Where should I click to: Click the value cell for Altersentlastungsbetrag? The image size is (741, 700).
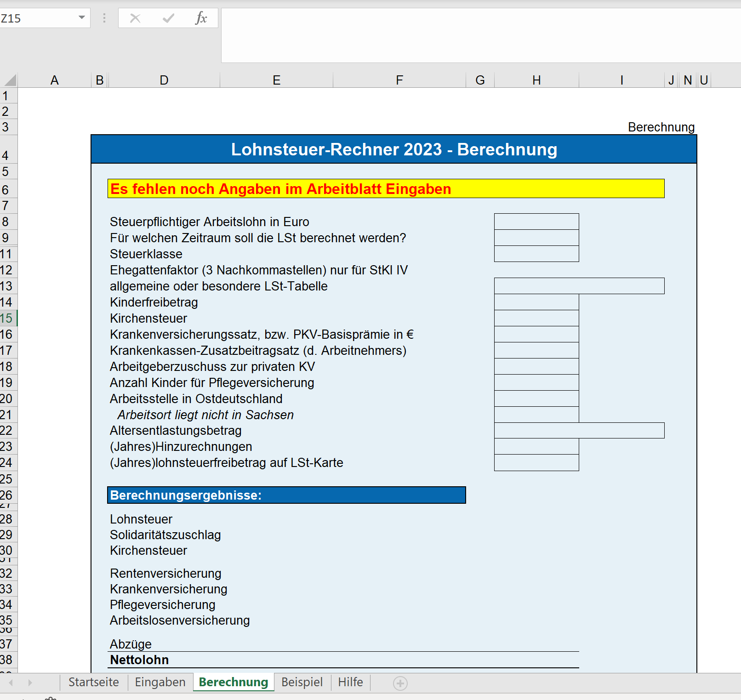coord(579,430)
